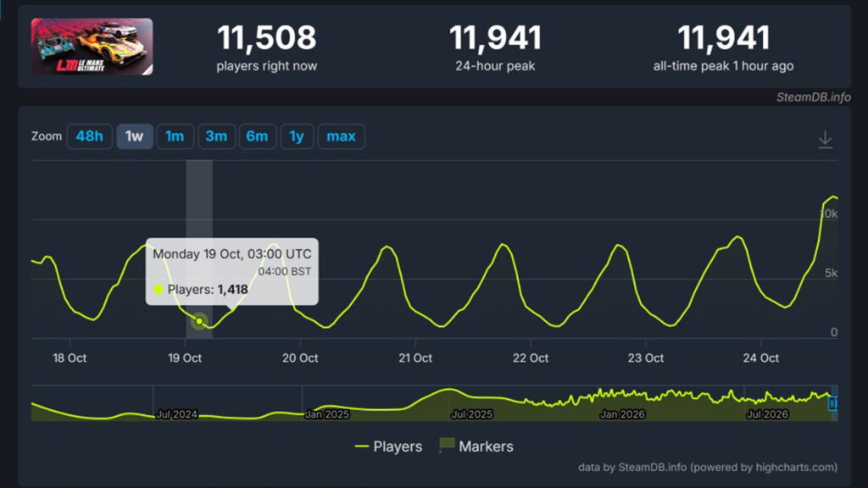Click the Jan 2025 navigator label

[327, 414]
